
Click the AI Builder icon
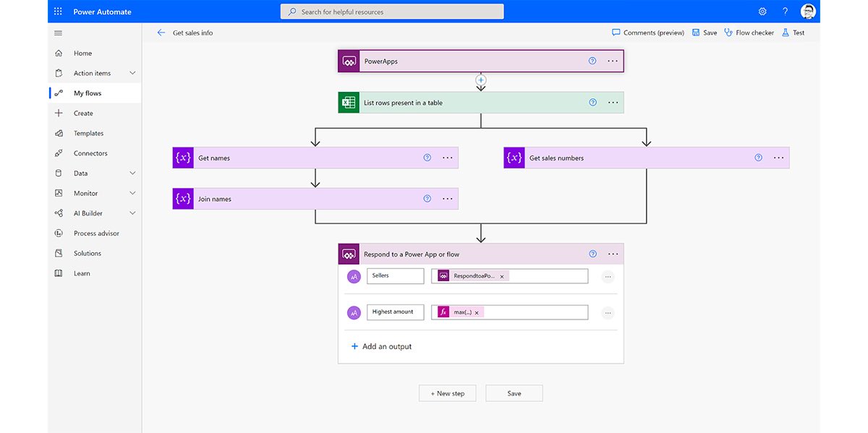(59, 213)
